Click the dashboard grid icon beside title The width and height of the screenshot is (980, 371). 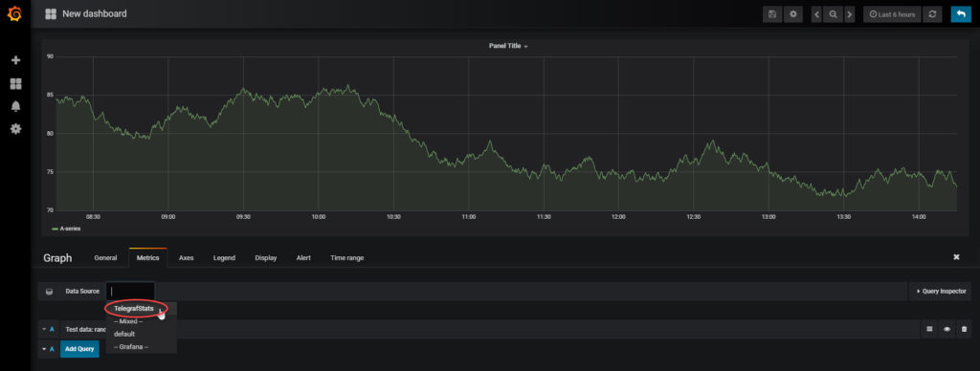click(51, 13)
